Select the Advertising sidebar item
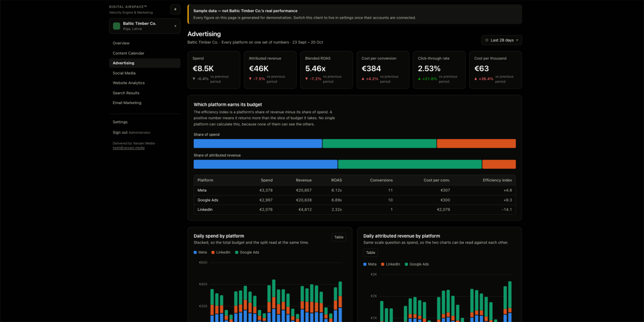 (x=145, y=63)
